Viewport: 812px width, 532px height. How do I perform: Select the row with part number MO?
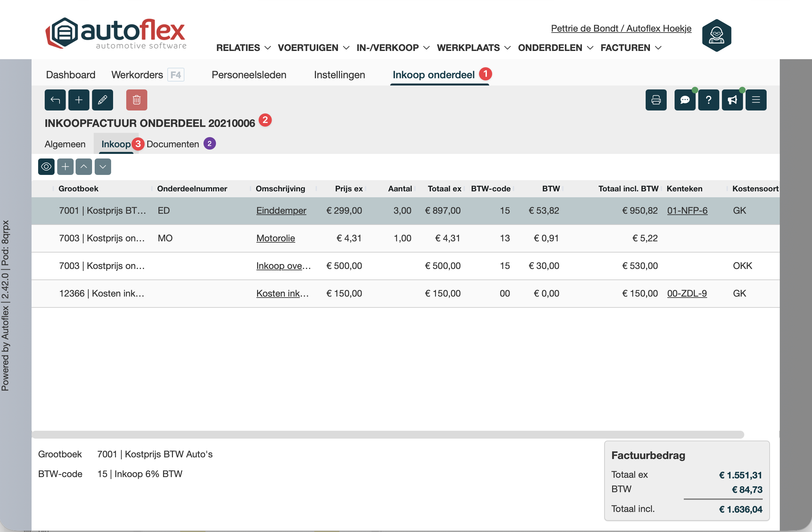click(x=405, y=238)
